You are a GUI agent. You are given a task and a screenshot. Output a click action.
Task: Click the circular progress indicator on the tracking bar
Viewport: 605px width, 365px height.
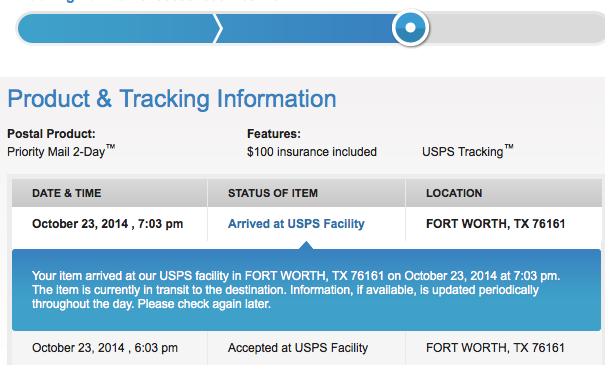coord(410,28)
